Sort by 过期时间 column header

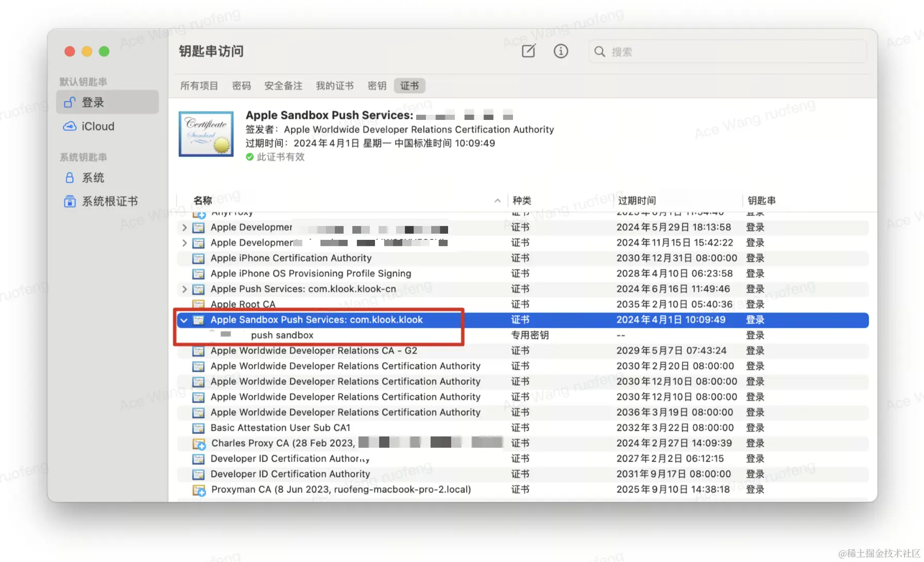[637, 201]
